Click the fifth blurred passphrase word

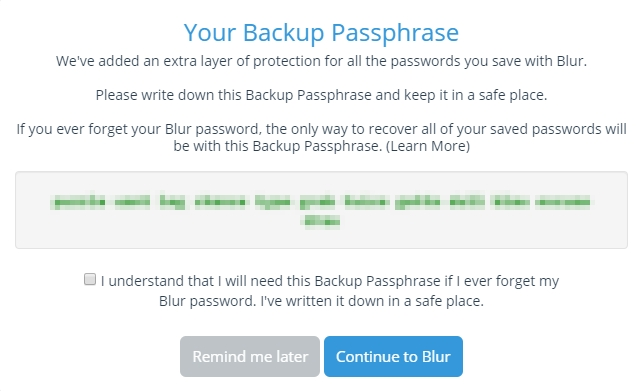(x=273, y=201)
